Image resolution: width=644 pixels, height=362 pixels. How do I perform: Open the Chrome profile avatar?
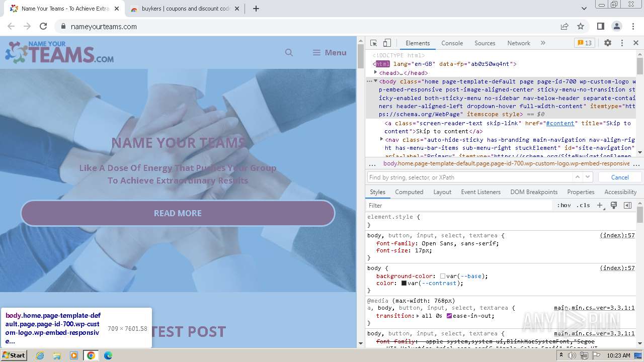pyautogui.click(x=617, y=26)
